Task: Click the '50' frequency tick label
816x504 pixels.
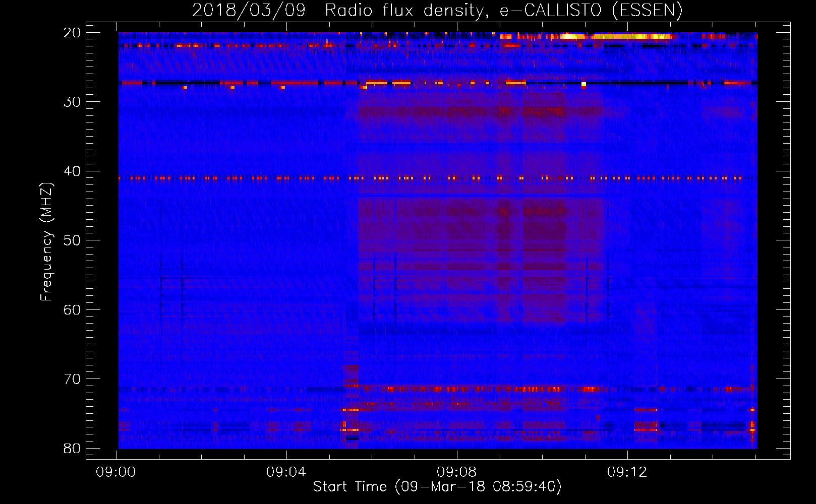Action: click(72, 240)
